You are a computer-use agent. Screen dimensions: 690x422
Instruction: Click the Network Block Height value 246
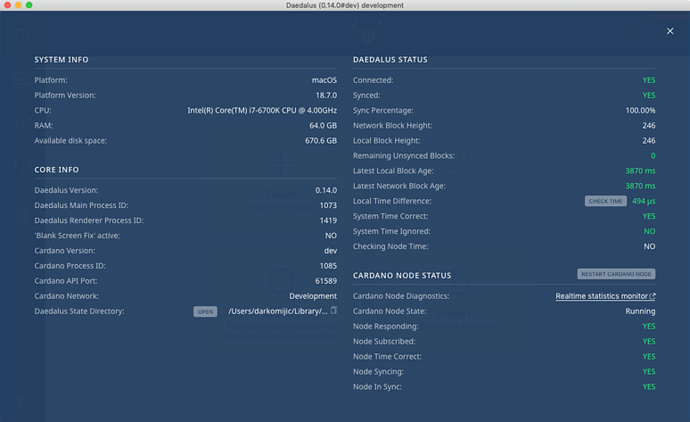click(x=649, y=125)
